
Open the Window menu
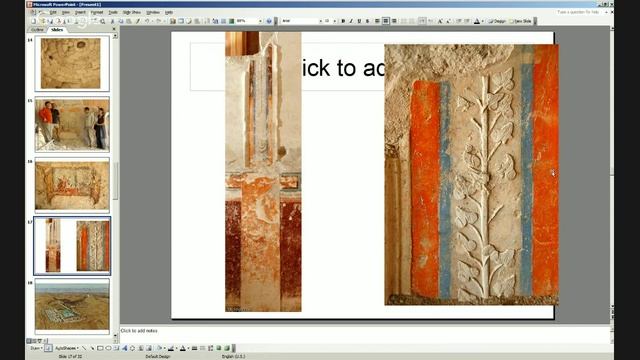153,12
